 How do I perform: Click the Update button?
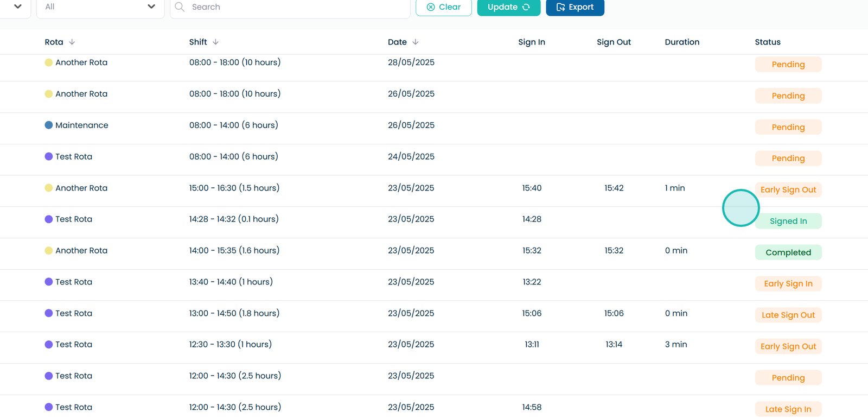tap(508, 7)
